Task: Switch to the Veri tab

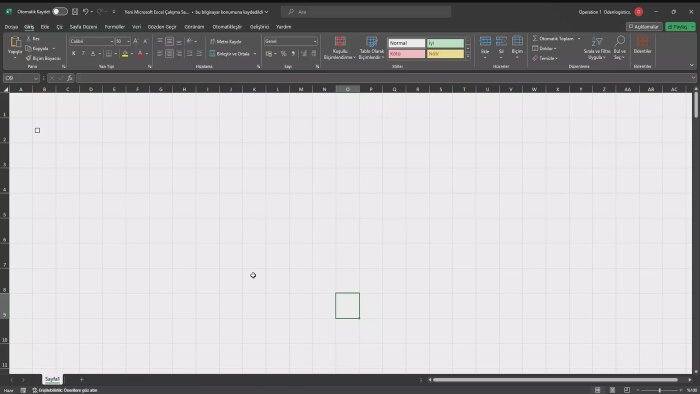Action: pyautogui.click(x=136, y=27)
